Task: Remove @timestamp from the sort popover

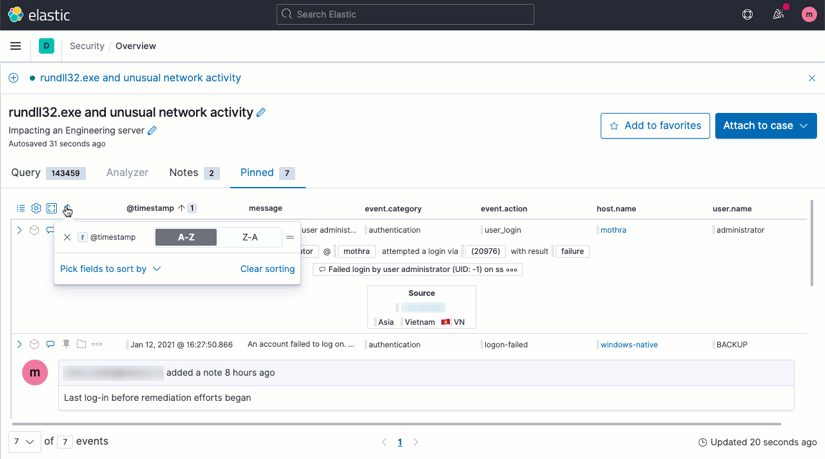Action: click(x=67, y=237)
